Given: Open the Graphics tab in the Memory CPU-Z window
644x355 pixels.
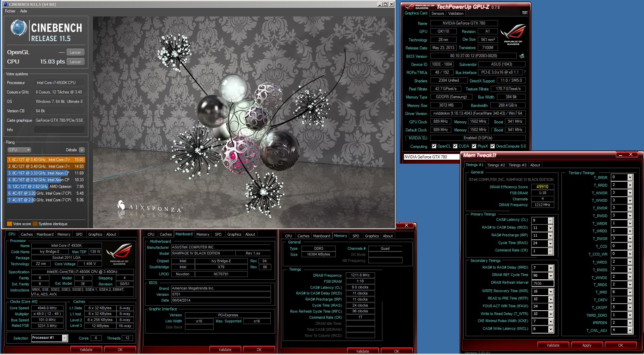Looking at the screenshot, I should [x=372, y=236].
